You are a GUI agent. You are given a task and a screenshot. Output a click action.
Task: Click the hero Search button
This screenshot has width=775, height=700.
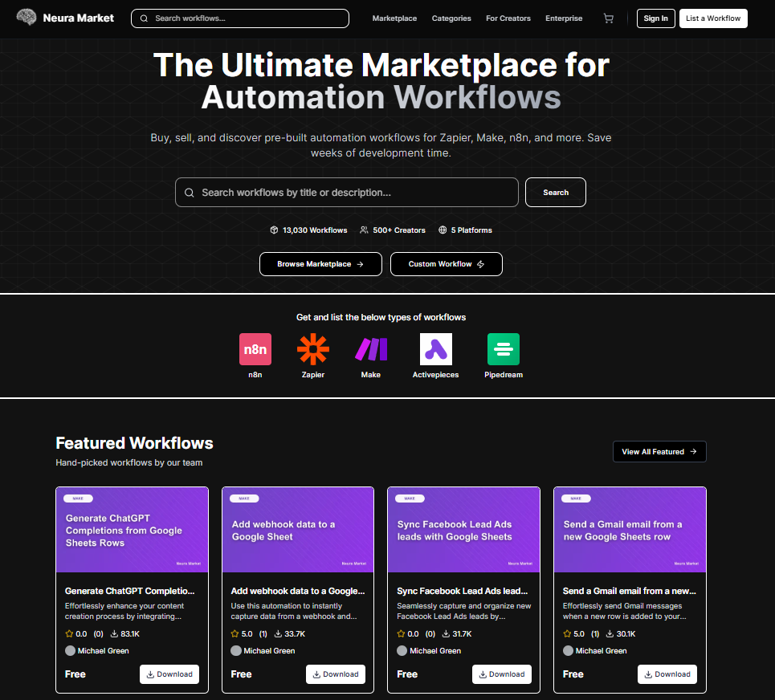(556, 192)
